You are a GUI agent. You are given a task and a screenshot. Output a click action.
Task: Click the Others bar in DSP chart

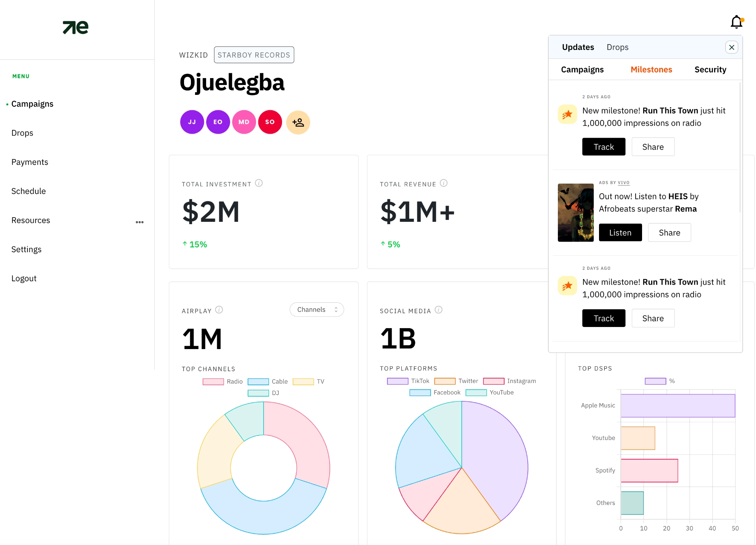point(632,503)
